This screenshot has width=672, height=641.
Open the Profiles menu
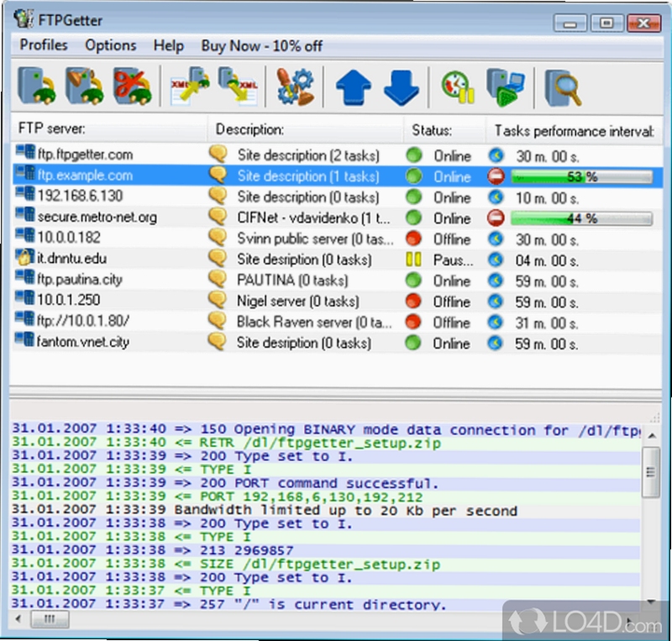44,45
